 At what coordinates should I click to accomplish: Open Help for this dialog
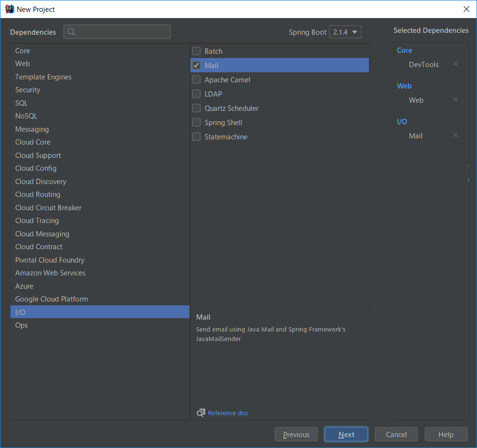(x=446, y=434)
